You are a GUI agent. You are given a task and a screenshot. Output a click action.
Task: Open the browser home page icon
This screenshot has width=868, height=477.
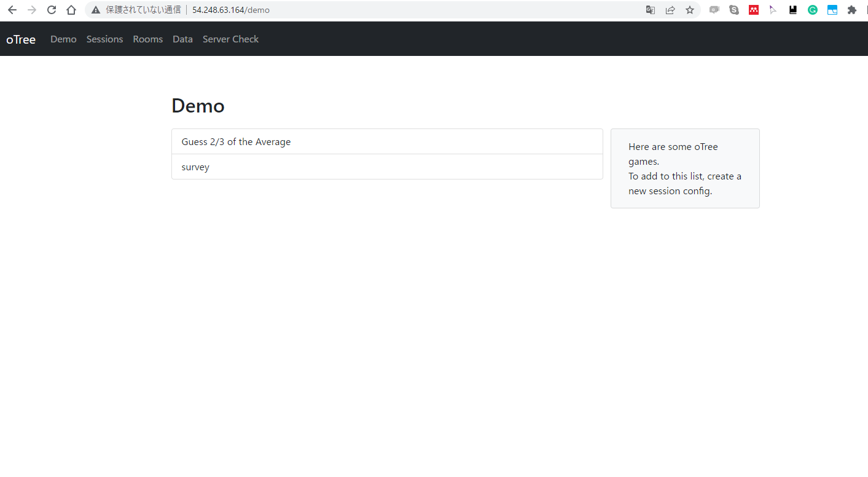click(71, 10)
